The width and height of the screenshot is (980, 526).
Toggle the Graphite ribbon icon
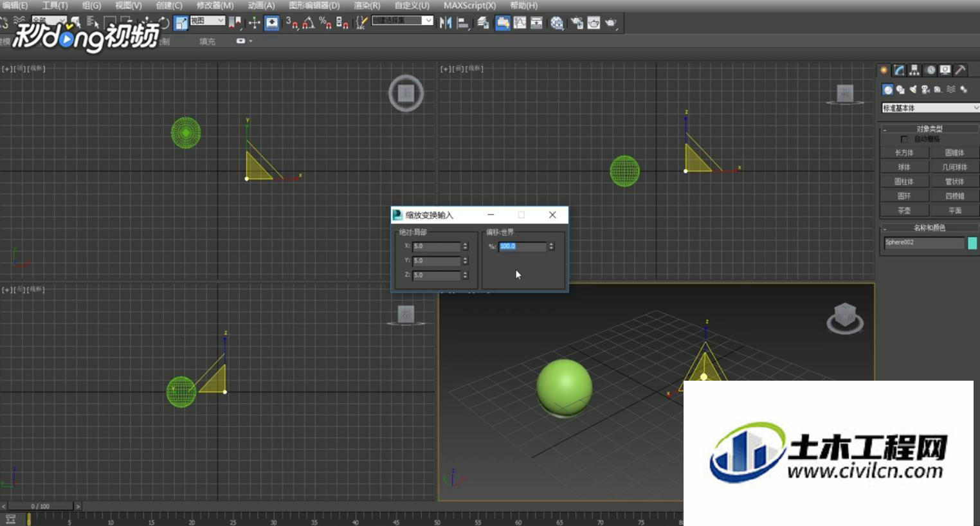coord(503,23)
